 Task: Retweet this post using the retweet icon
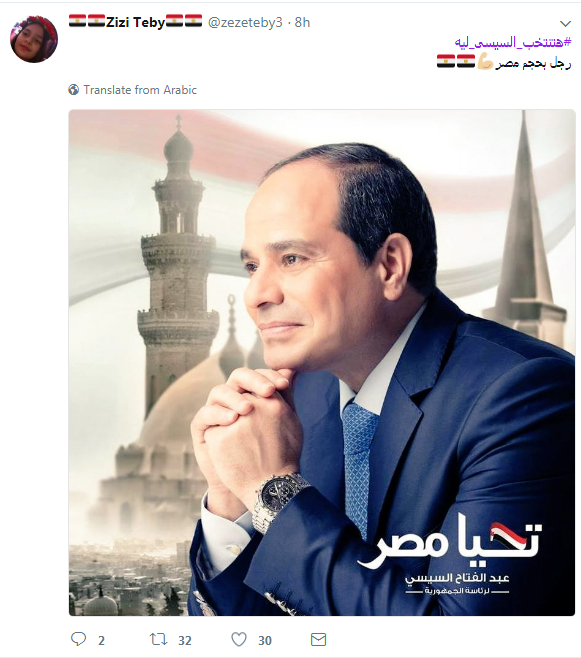[x=159, y=640]
